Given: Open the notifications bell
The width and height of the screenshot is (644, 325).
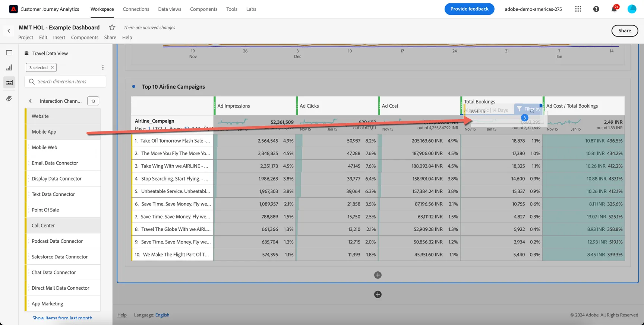Looking at the screenshot, I should click(614, 9).
